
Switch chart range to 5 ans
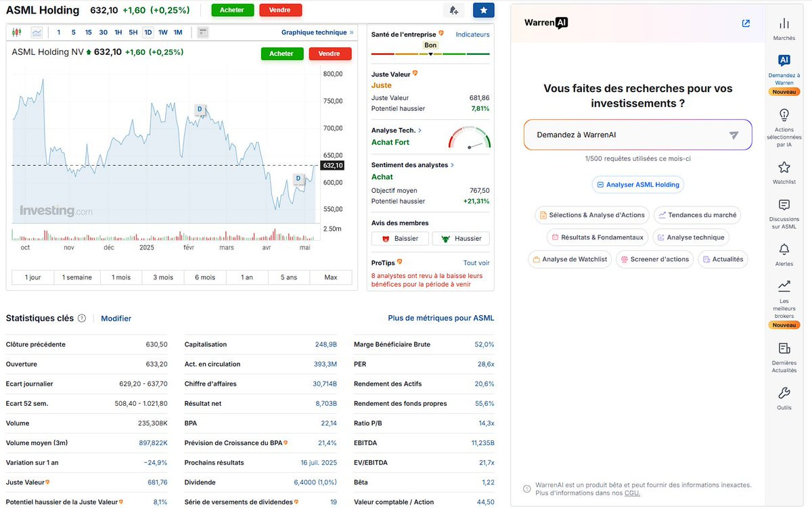(289, 277)
